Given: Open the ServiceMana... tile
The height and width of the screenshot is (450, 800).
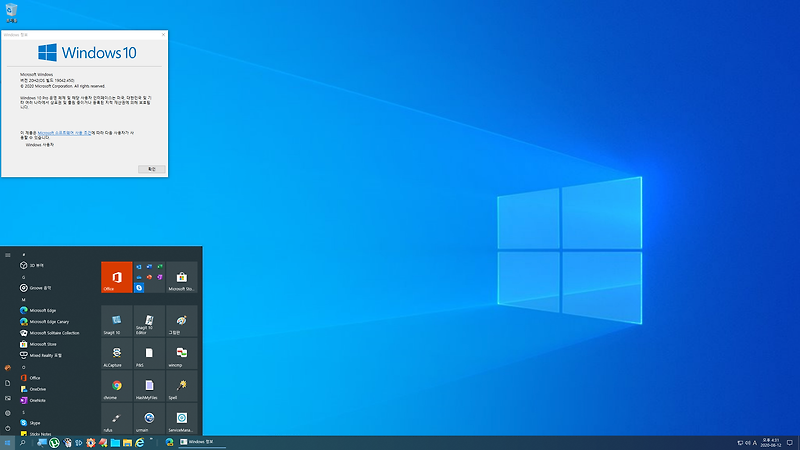Looking at the screenshot, I should (182, 418).
